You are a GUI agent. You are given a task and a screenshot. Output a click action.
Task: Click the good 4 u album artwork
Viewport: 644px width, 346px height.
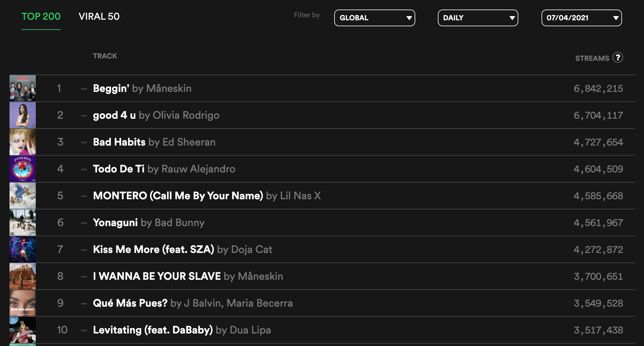(23, 115)
